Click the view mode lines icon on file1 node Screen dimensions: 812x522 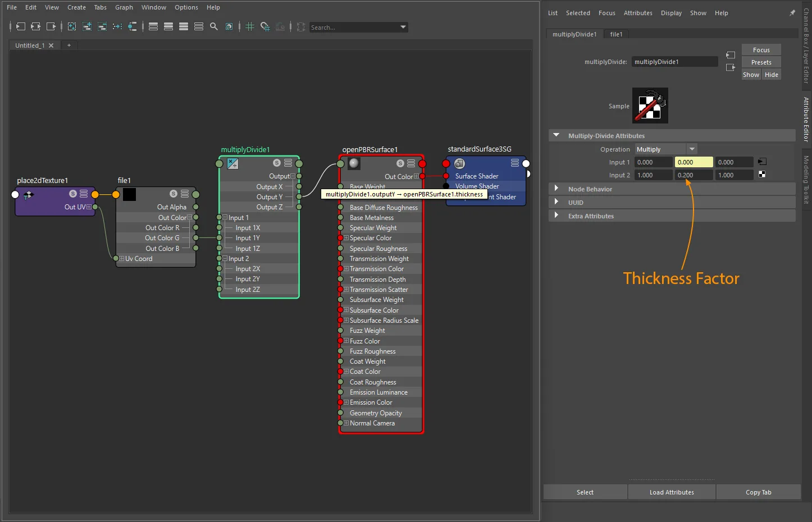[x=185, y=194]
